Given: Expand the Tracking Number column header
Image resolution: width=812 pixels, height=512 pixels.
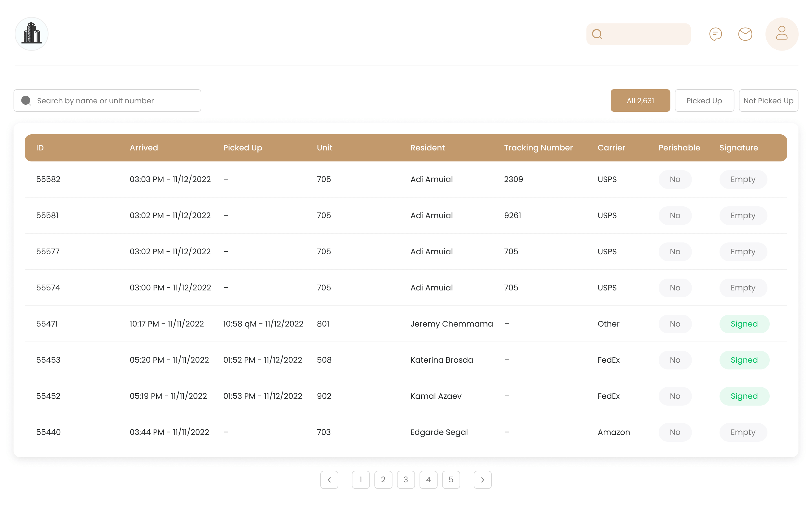Looking at the screenshot, I should pyautogui.click(x=538, y=148).
